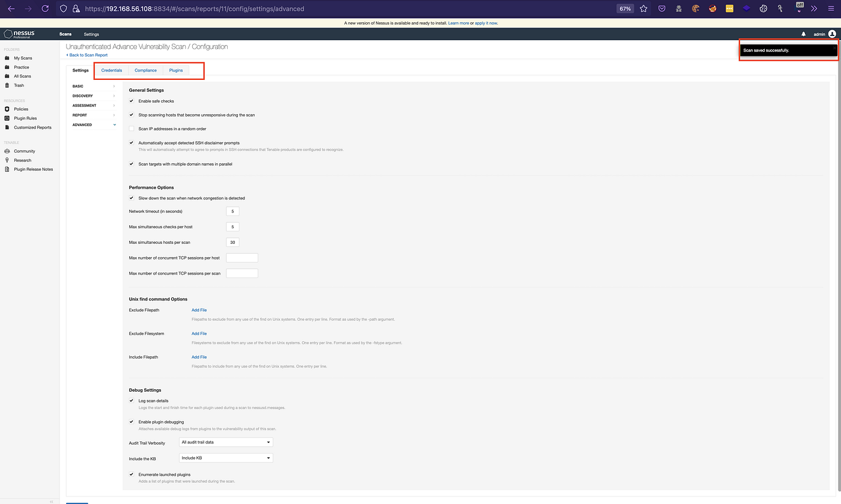
Task: Click the browser URL address bar
Action: click(348, 8)
